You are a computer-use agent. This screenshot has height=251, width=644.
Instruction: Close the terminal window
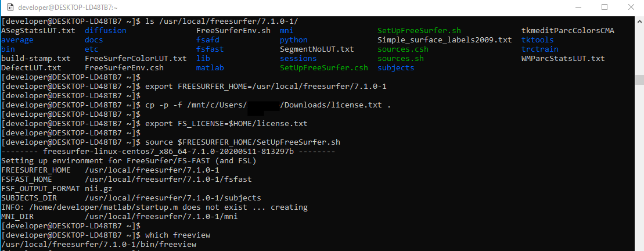pos(631,8)
